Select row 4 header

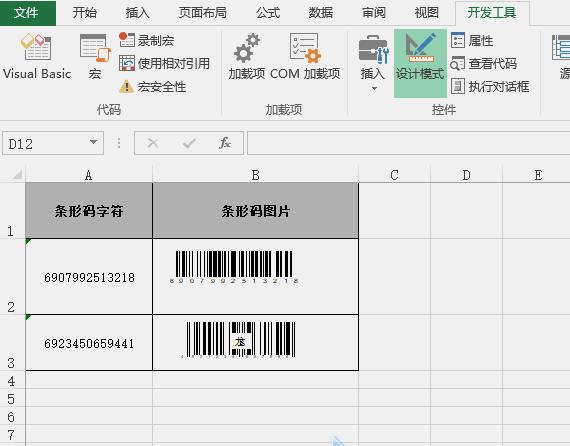pyautogui.click(x=12, y=380)
